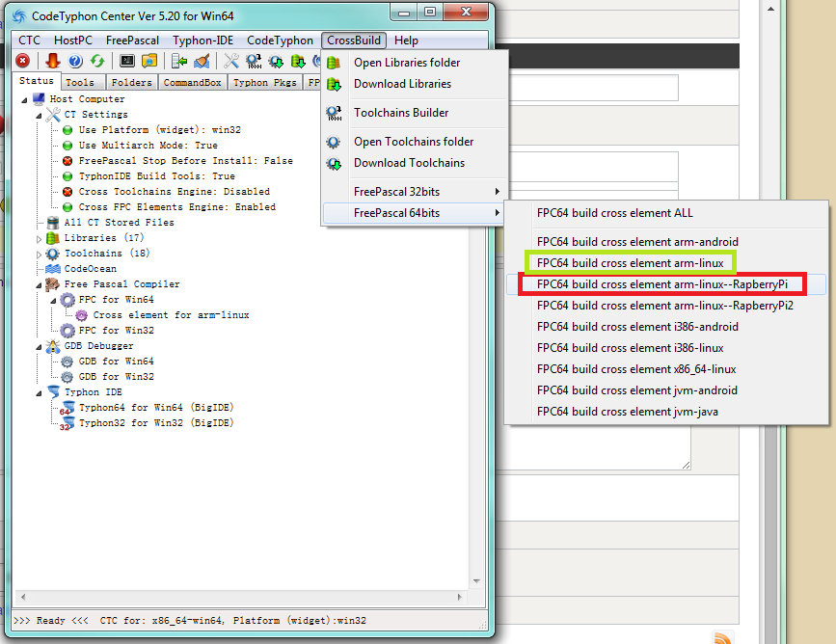Click the green library download toolbar icon
The width and height of the screenshot is (836, 644).
298,61
